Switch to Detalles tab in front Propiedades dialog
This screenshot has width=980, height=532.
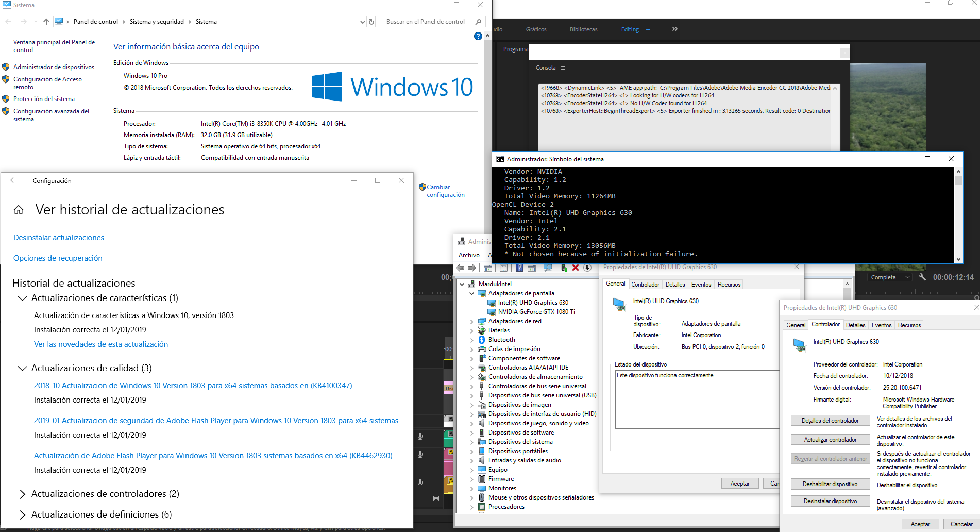[x=855, y=325]
